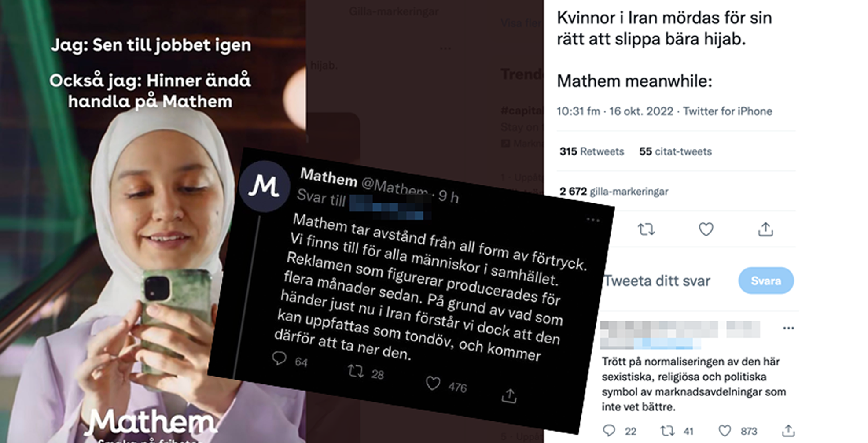
Task: Open the 315 Retweets list
Action: (x=592, y=151)
